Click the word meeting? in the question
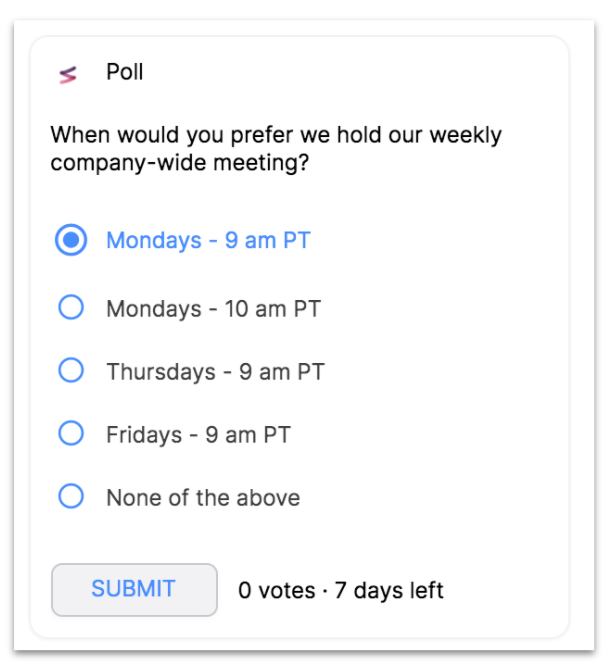610x668 pixels. pyautogui.click(x=261, y=163)
